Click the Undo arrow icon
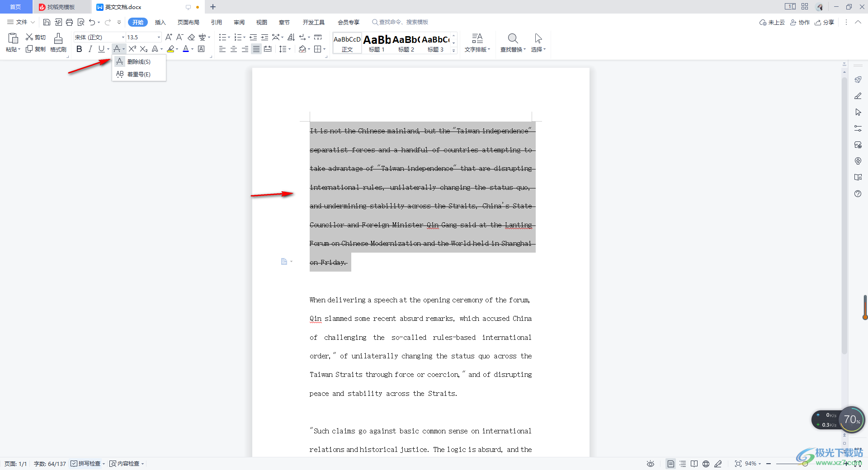Image resolution: width=868 pixels, height=470 pixels. click(92, 22)
